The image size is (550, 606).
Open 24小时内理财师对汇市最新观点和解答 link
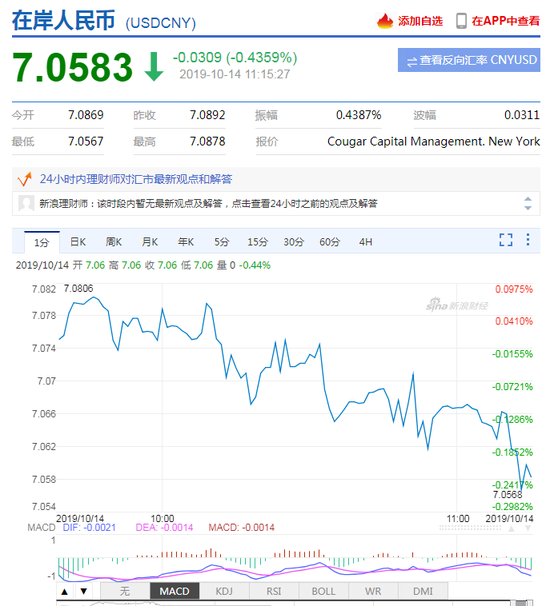coord(136,179)
